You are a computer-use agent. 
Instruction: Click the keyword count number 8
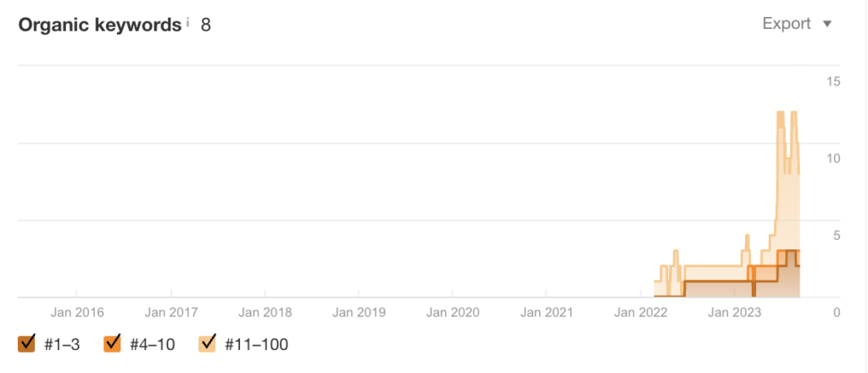coord(205,25)
